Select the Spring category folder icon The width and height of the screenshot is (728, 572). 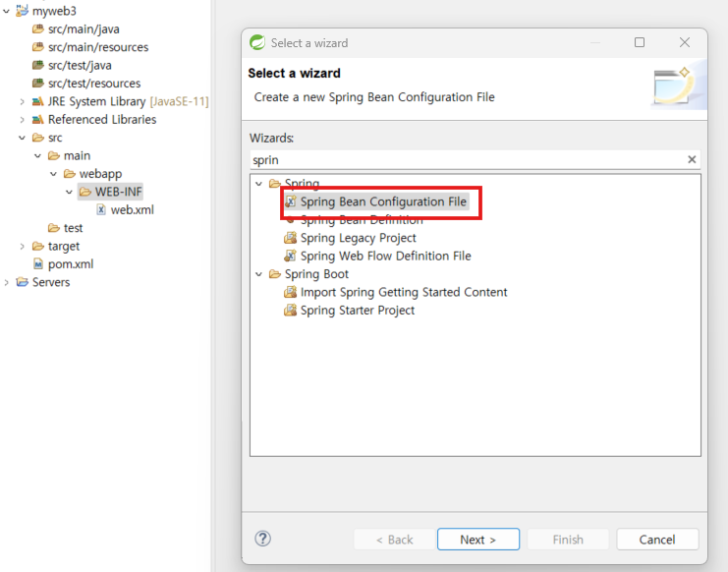(275, 184)
